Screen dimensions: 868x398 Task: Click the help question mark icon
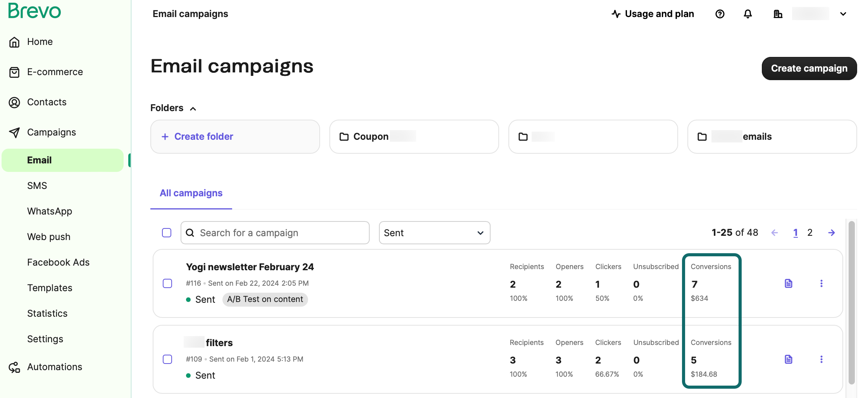720,14
